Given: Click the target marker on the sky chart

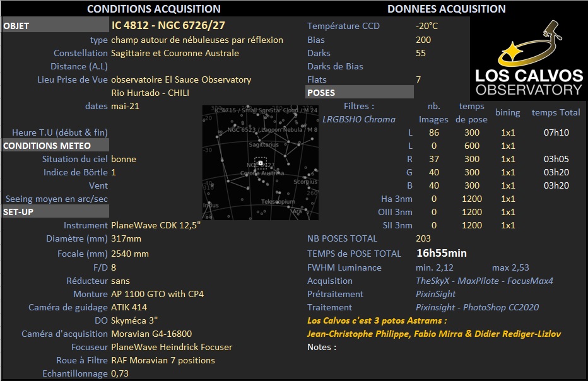Looking at the screenshot, I should tap(261, 163).
